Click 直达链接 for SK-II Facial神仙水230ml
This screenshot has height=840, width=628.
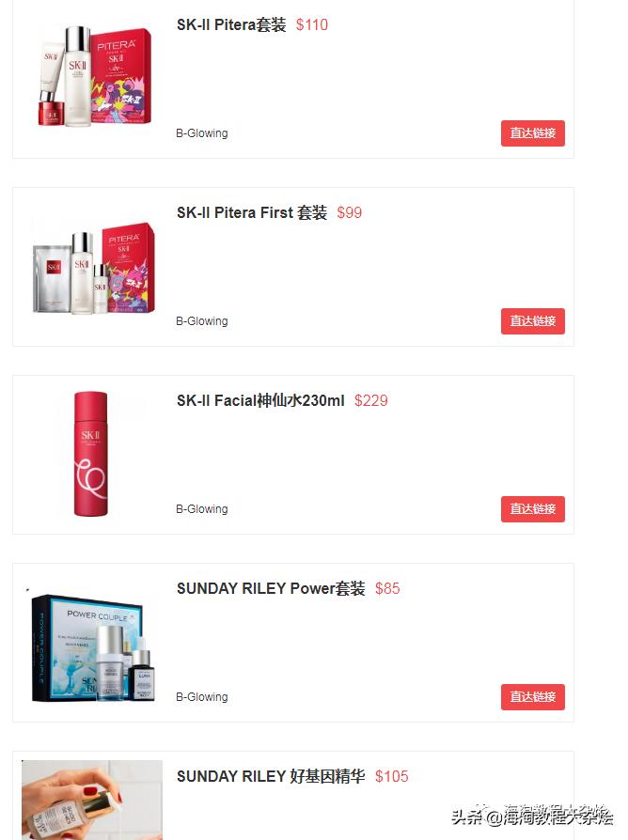pos(533,509)
